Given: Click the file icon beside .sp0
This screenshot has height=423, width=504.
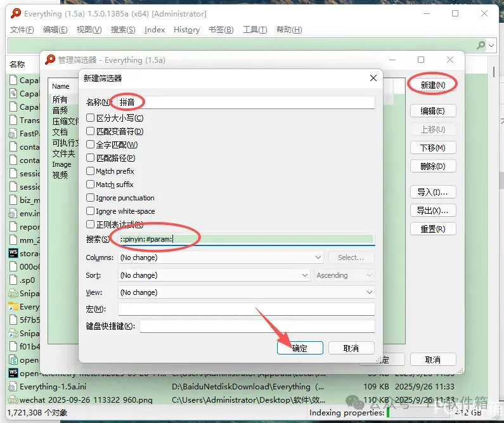Looking at the screenshot, I should click(x=13, y=280).
